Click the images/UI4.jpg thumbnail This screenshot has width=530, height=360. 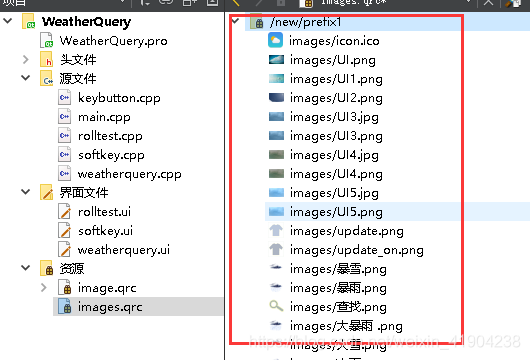pos(276,155)
